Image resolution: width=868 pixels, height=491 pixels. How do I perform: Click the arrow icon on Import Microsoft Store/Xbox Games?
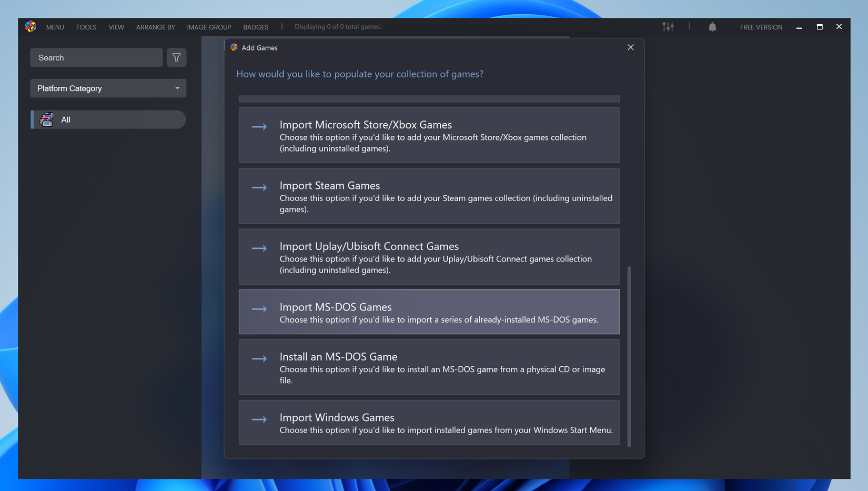[x=259, y=127]
